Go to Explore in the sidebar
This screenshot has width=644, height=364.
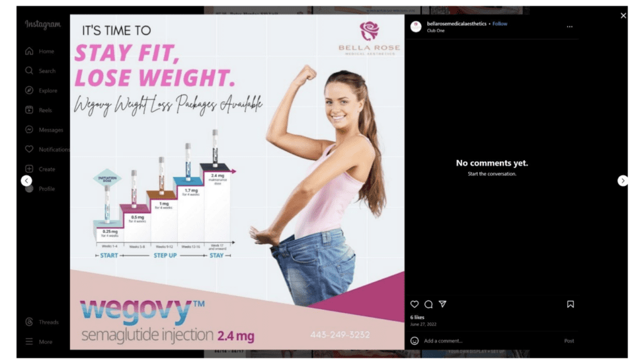coord(41,91)
